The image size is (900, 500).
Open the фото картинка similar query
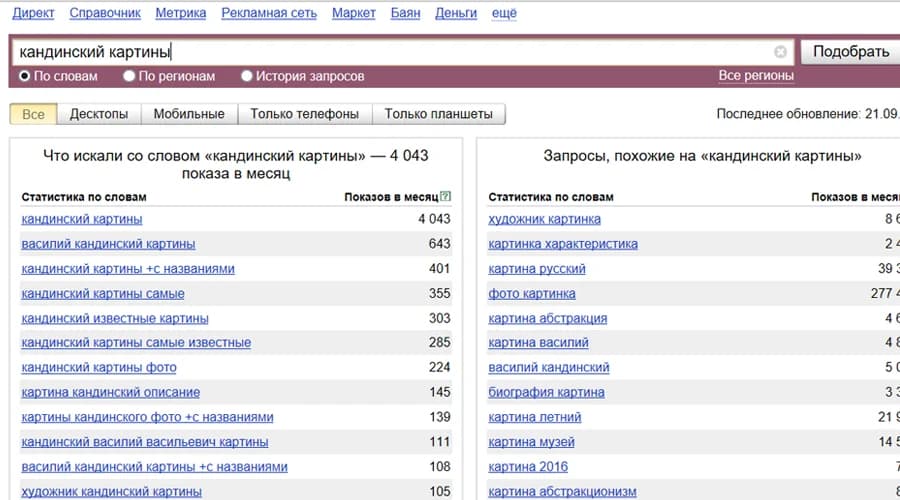coord(532,293)
